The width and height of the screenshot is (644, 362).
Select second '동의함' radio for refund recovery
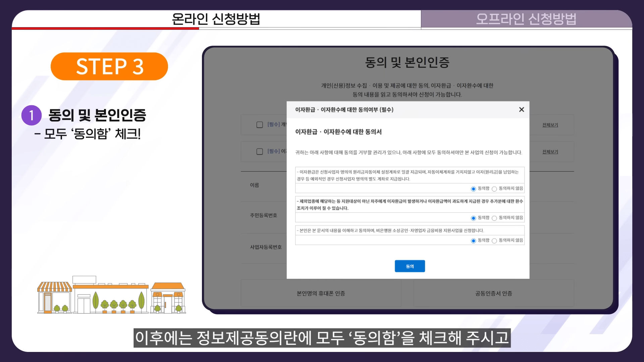click(473, 218)
